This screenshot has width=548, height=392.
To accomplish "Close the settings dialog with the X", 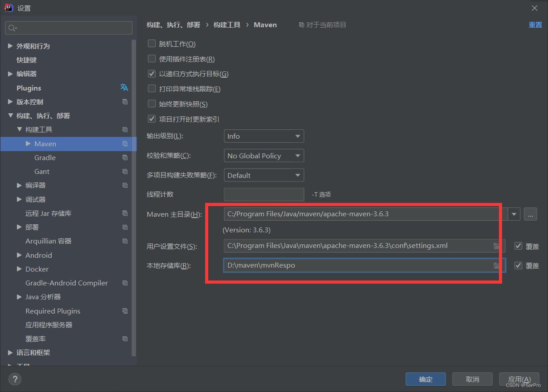I will (x=535, y=8).
